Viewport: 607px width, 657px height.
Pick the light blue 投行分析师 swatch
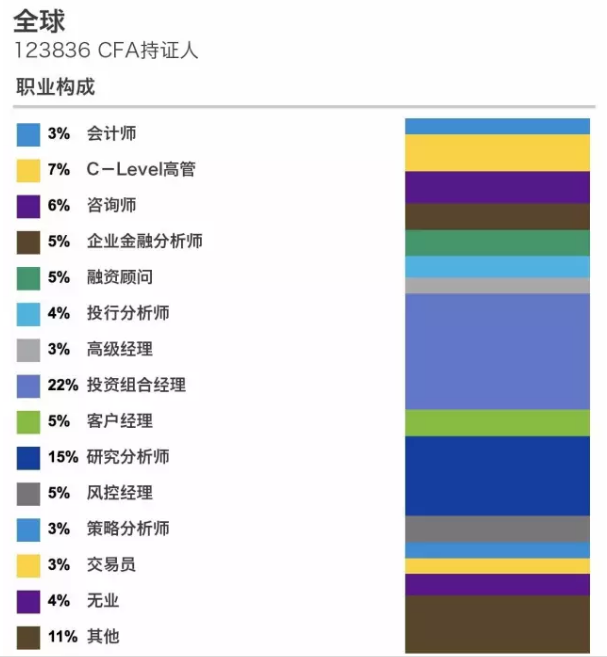tap(28, 314)
